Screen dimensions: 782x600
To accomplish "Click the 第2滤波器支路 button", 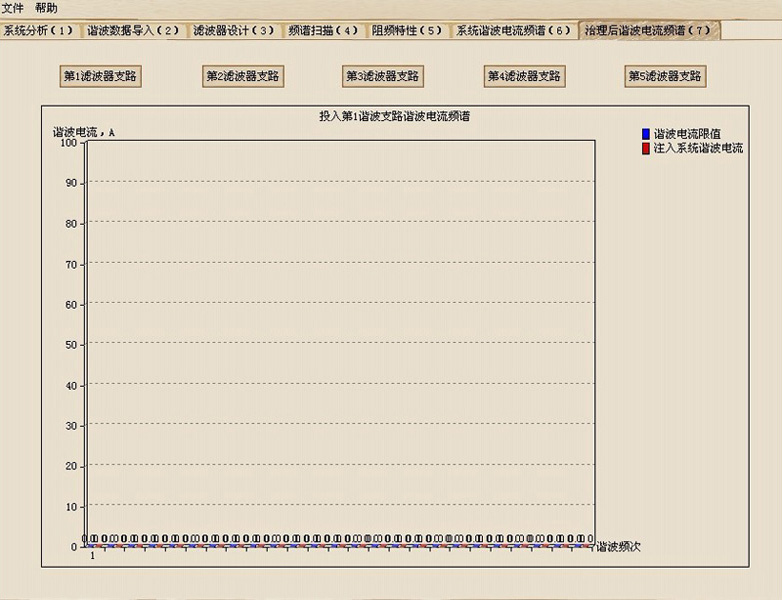I will [243, 76].
